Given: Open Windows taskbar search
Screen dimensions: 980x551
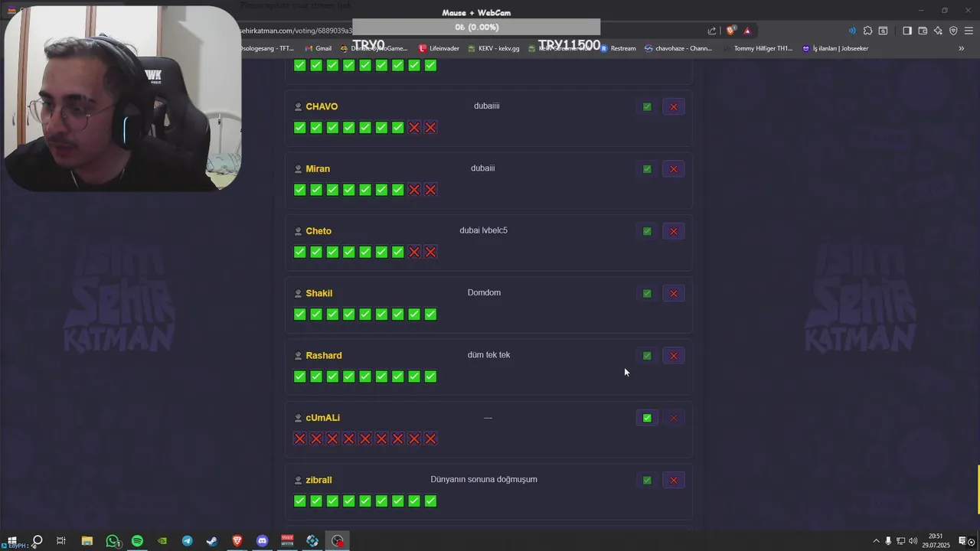Looking at the screenshot, I should click(37, 541).
